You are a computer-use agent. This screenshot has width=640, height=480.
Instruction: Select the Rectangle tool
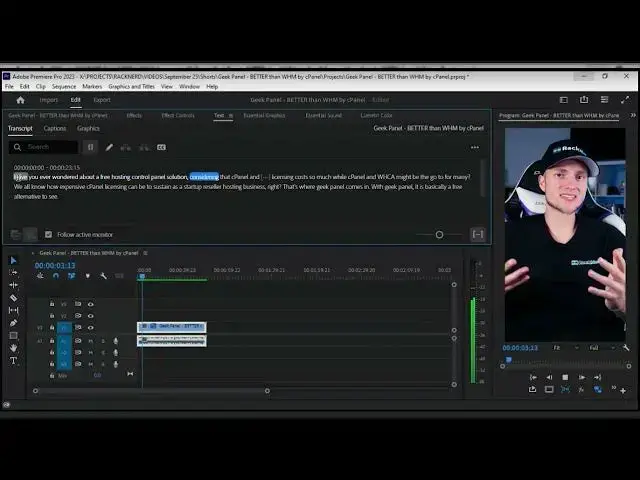[x=13, y=336]
